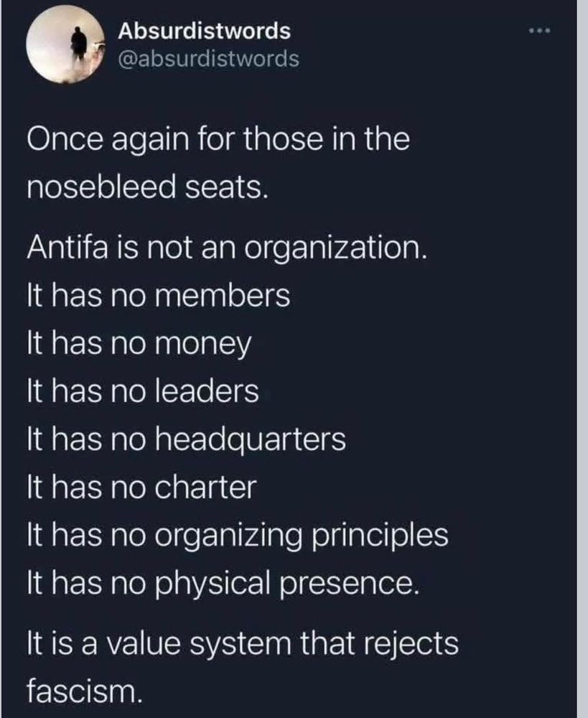Click the word "organizing" in the tweet
This screenshot has width=588, height=718.
pos(228,536)
